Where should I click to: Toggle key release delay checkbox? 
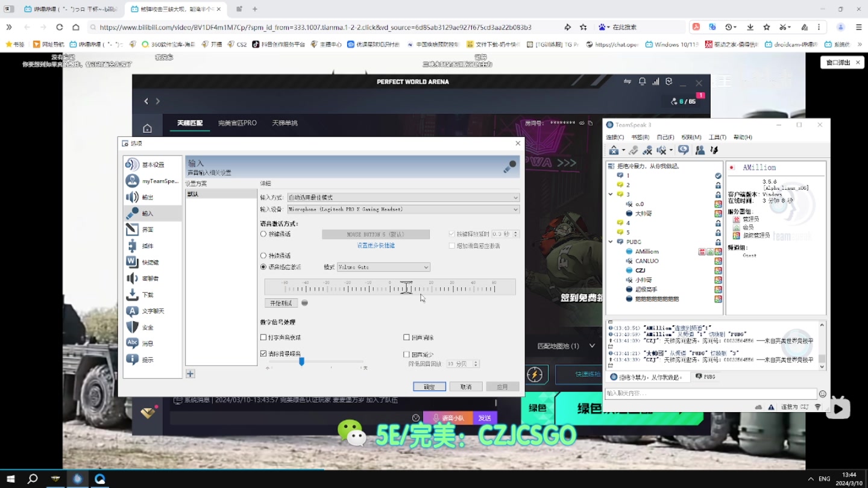451,234
